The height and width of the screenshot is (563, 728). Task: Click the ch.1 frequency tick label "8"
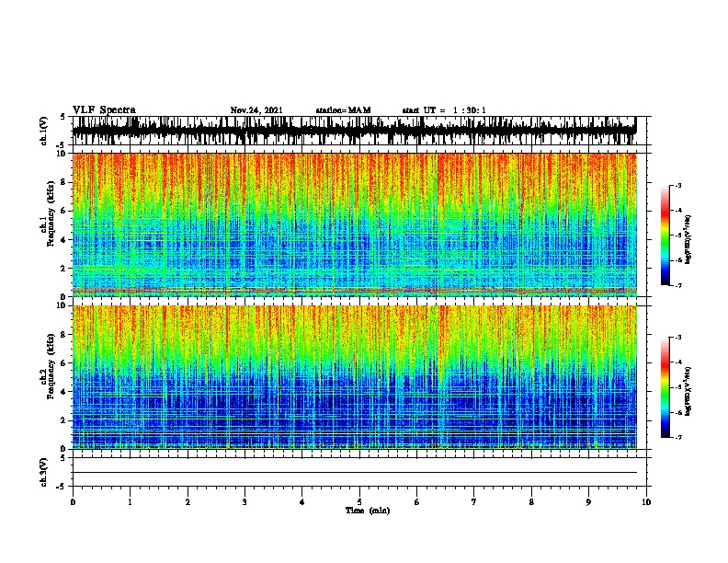coord(63,182)
